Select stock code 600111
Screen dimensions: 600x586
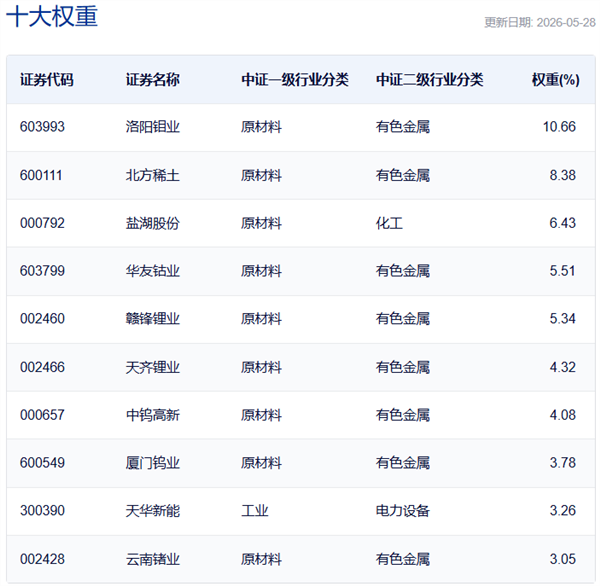pyautogui.click(x=41, y=175)
